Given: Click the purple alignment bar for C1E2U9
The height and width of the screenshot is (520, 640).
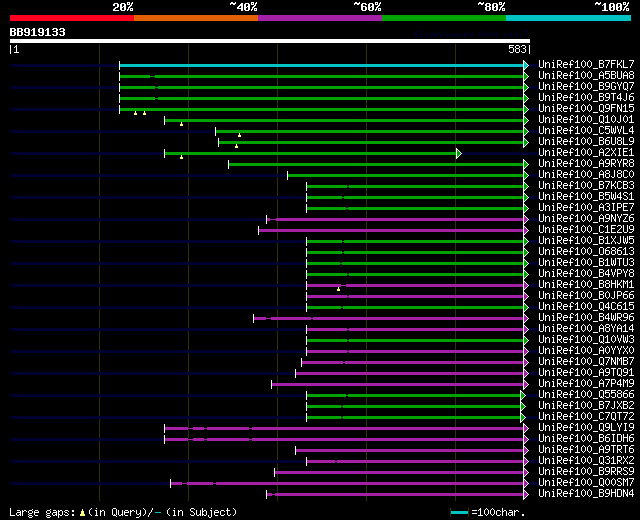Looking at the screenshot, I should (x=391, y=231).
